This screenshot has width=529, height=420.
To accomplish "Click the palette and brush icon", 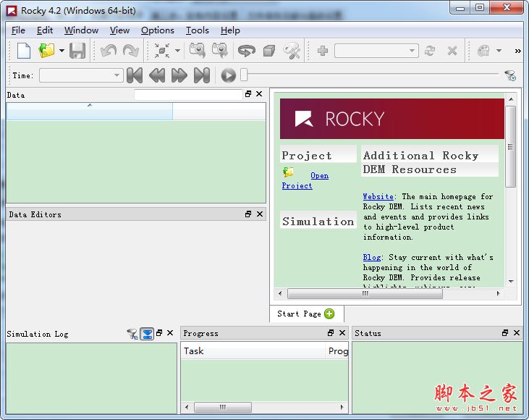I will click(292, 51).
